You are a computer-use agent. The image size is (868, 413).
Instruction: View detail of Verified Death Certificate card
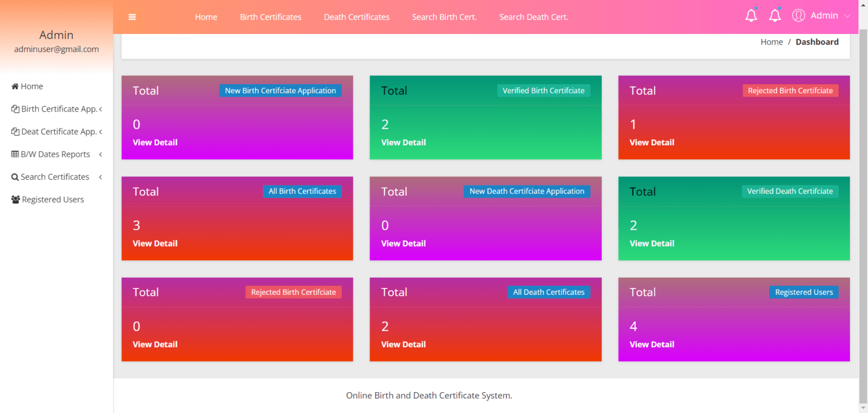click(652, 243)
